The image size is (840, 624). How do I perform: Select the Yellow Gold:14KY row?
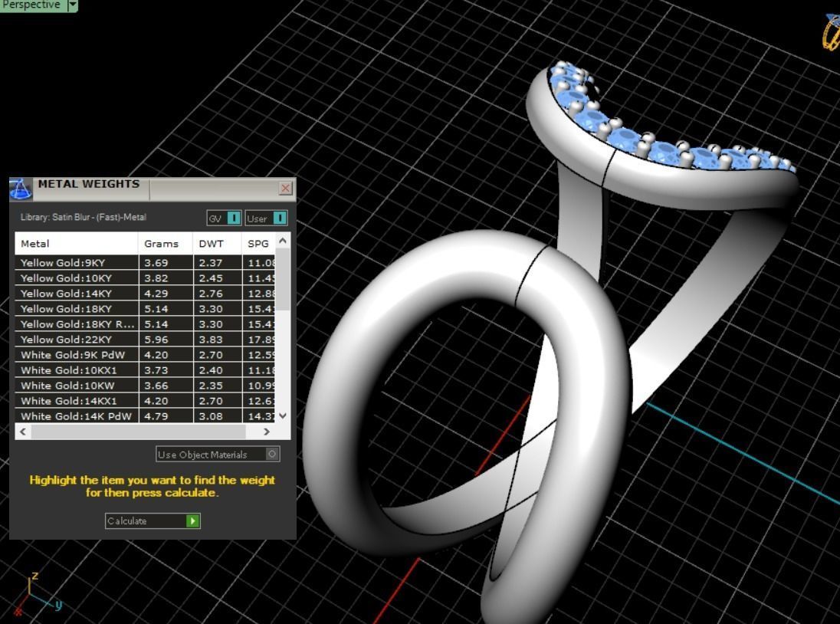pos(145,294)
